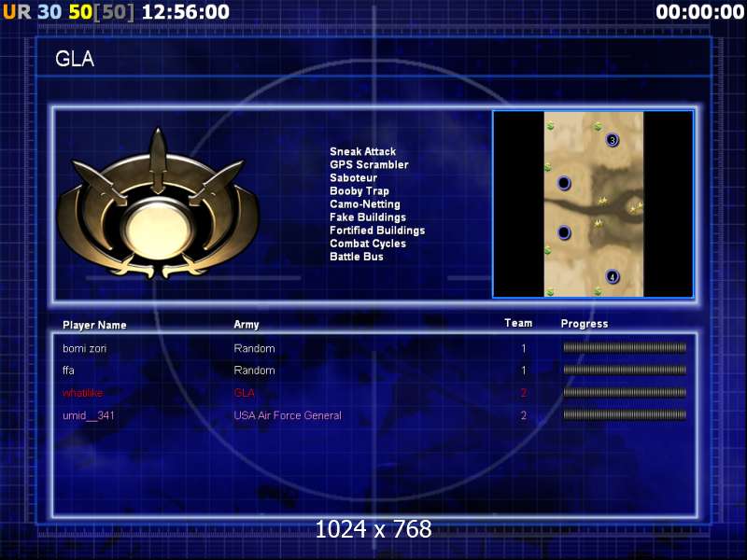Click the loading progress bar for ffa
The image size is (747, 560).
tap(625, 370)
